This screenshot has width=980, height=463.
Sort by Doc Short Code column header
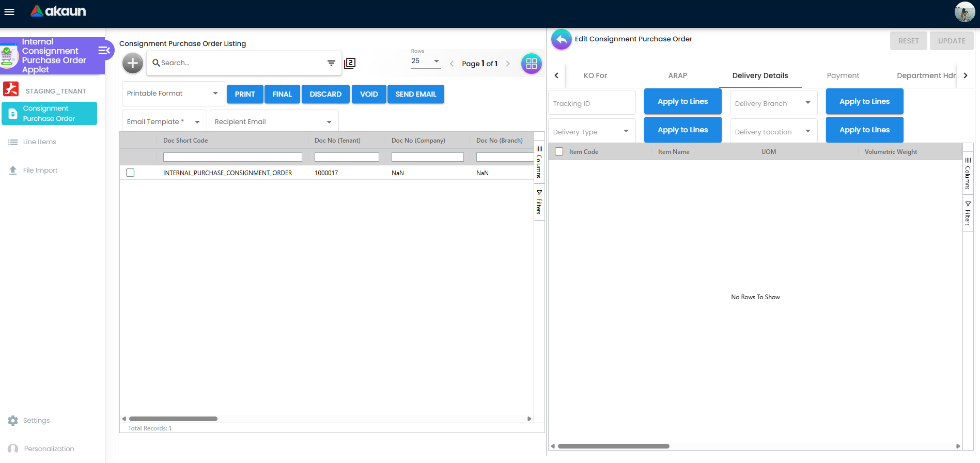(185, 141)
